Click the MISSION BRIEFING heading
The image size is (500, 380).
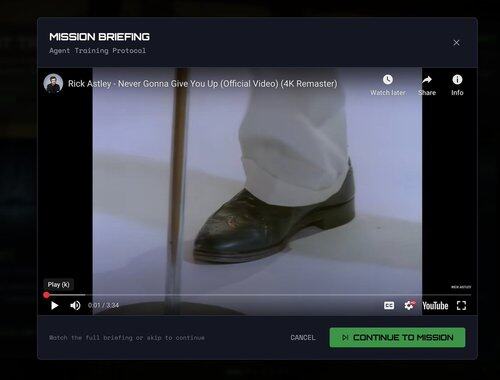coord(99,37)
